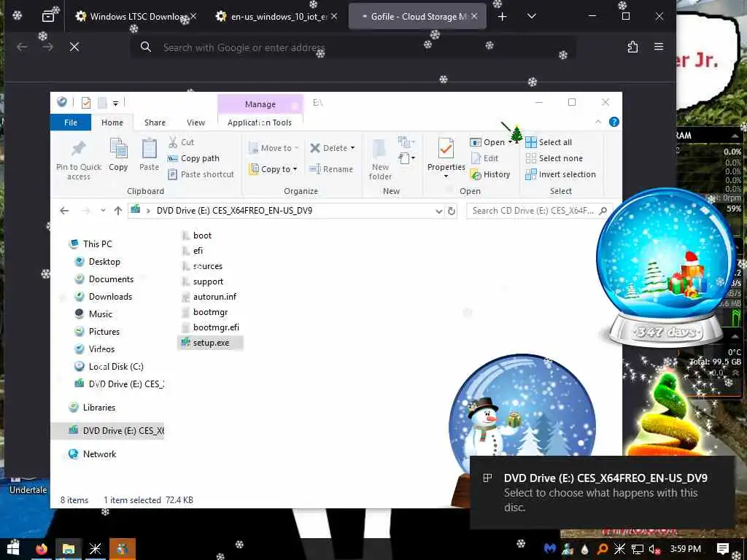The height and width of the screenshot is (560, 747).
Task: Cut the selected file
Action: click(181, 142)
